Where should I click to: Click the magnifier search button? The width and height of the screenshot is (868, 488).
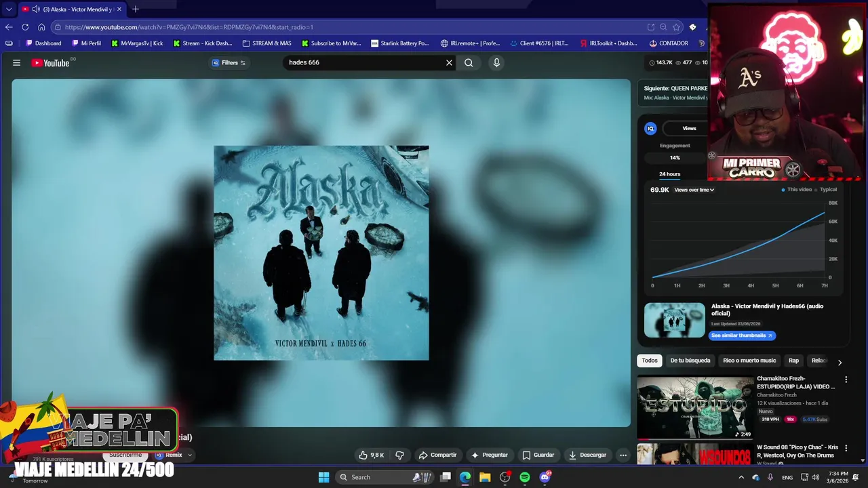pyautogui.click(x=469, y=62)
